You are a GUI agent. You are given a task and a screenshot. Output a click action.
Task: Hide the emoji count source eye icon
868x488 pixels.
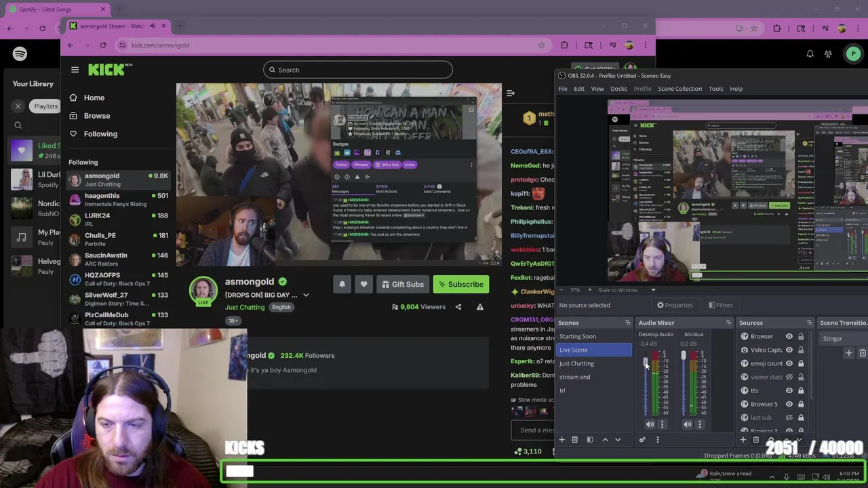tap(789, 363)
